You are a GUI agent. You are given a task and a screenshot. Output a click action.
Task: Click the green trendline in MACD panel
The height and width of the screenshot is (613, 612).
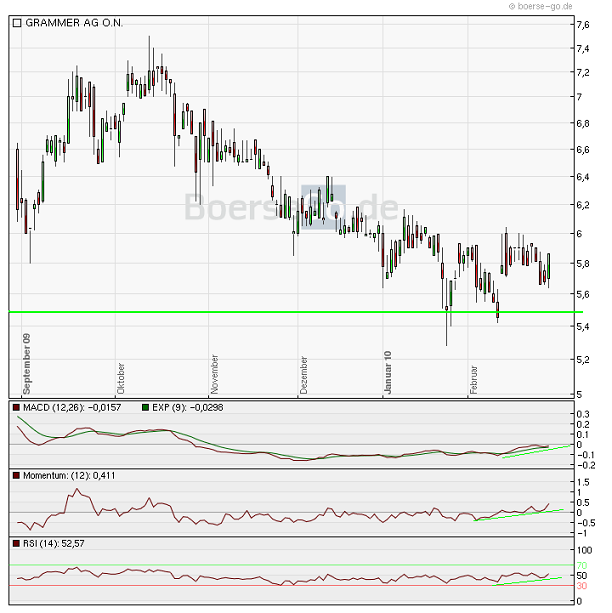coord(536,451)
